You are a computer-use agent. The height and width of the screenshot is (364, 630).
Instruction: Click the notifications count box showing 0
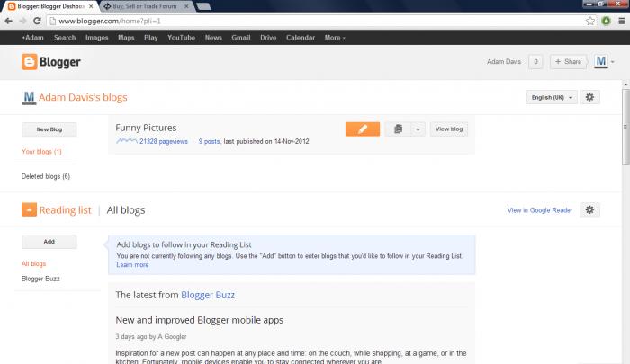tap(535, 61)
